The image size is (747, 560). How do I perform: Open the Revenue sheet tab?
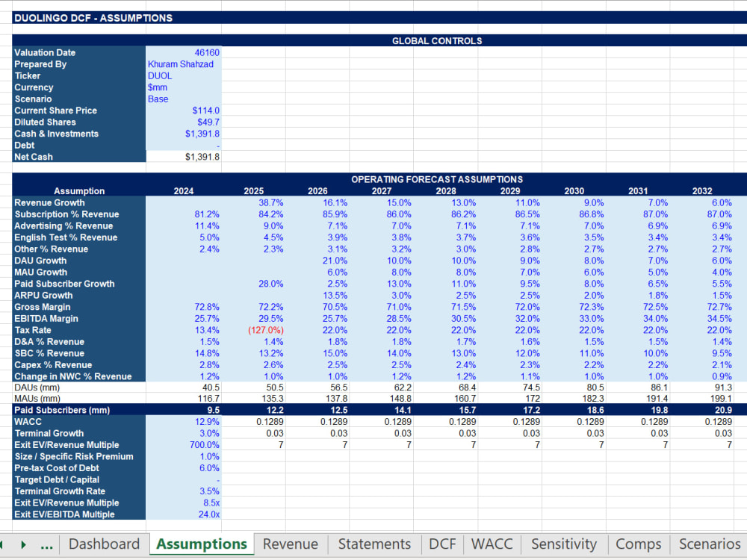290,544
